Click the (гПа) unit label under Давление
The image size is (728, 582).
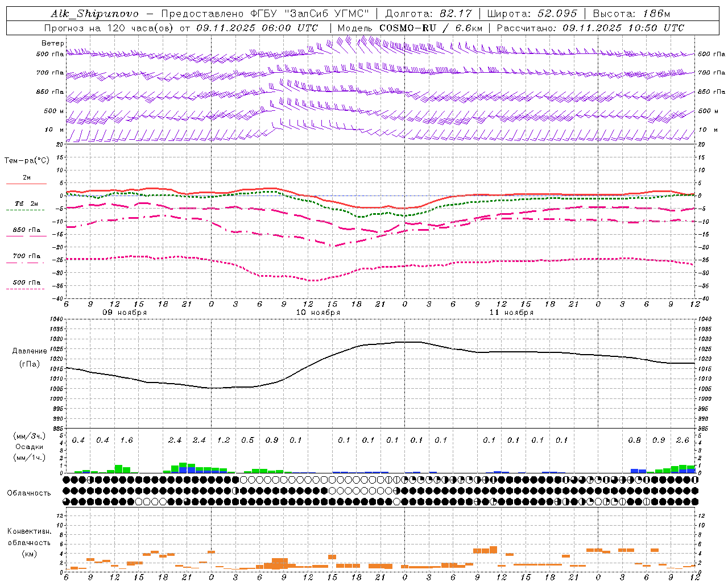click(30, 364)
